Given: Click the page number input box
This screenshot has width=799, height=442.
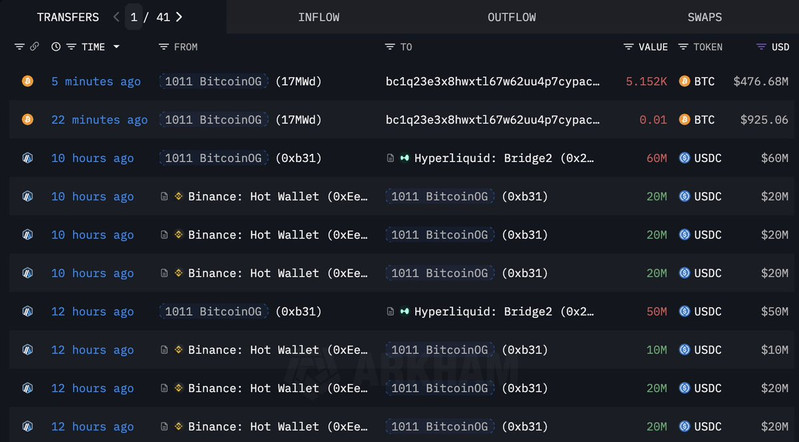Looking at the screenshot, I should click(134, 17).
